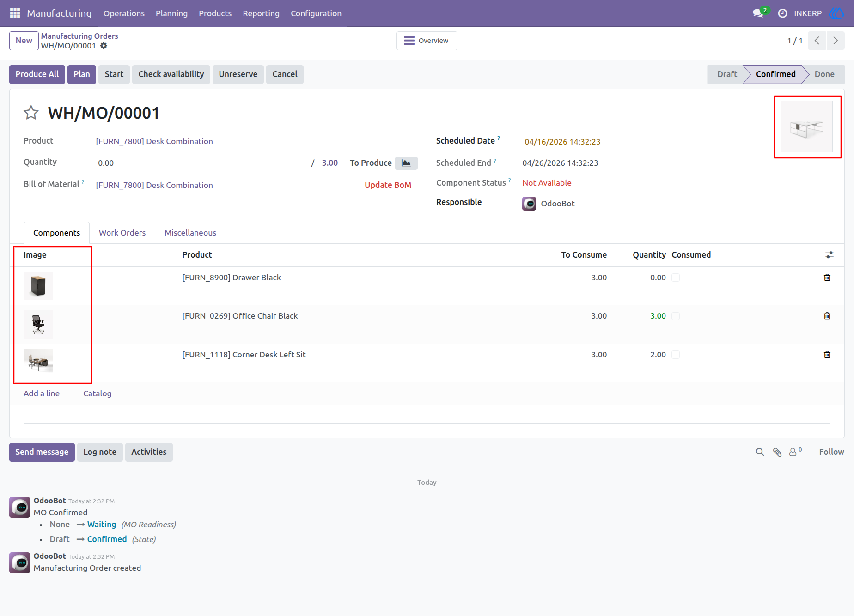Go to previous record arrow
Viewport: 854px width, 616px height.
point(817,41)
